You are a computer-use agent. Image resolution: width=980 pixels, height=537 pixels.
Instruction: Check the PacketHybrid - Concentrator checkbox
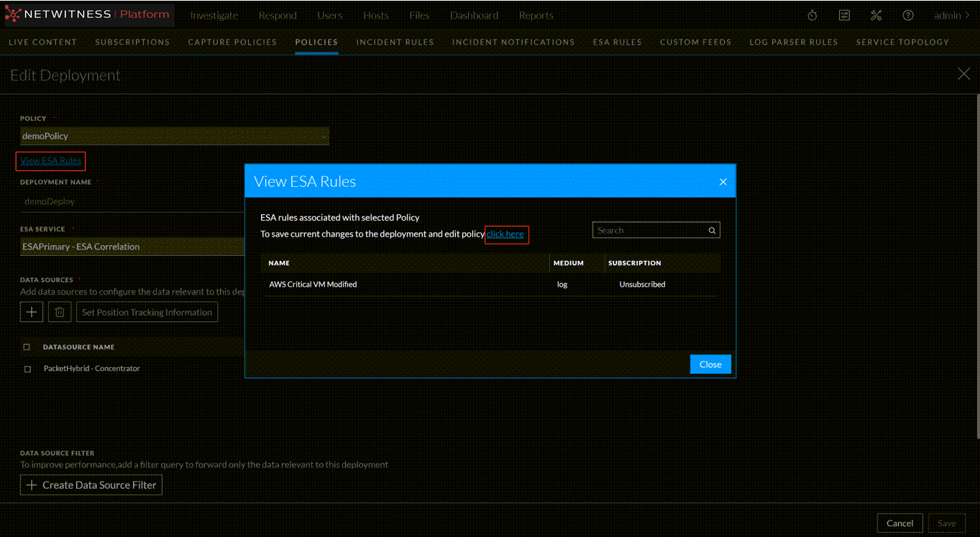[x=27, y=369]
